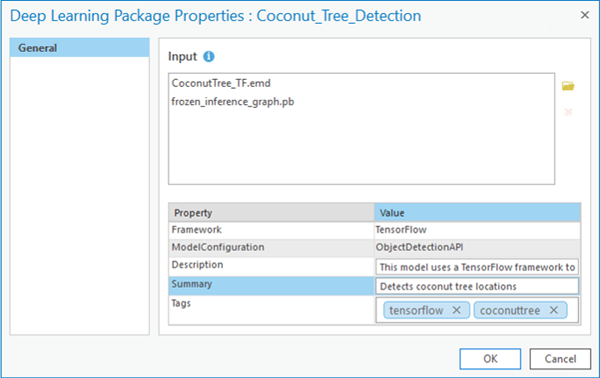600x378 pixels.
Task: Select the Summary property label
Action: pyautogui.click(x=192, y=284)
